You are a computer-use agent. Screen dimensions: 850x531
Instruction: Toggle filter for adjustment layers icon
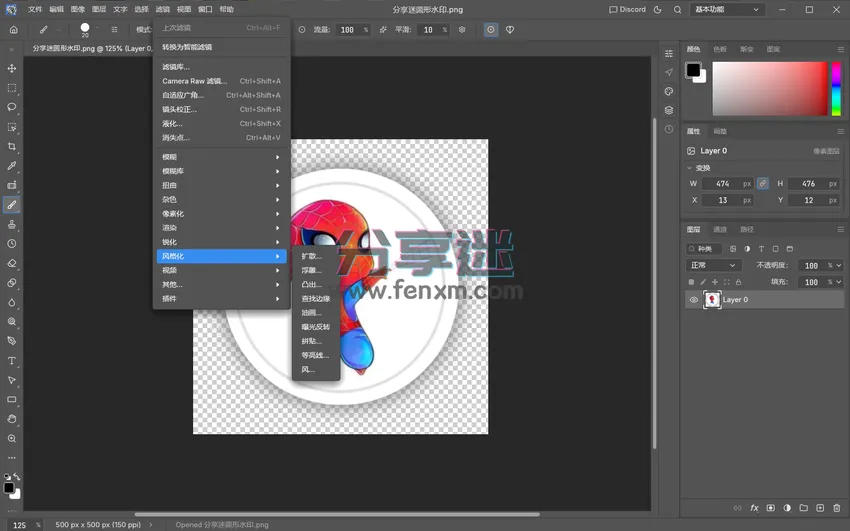747,249
